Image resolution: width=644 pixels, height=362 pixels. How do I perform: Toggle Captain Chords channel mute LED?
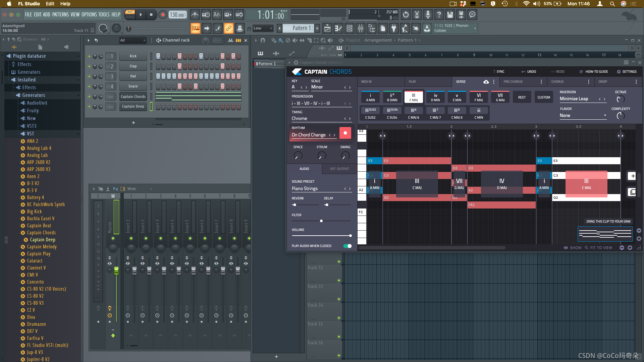click(x=89, y=97)
